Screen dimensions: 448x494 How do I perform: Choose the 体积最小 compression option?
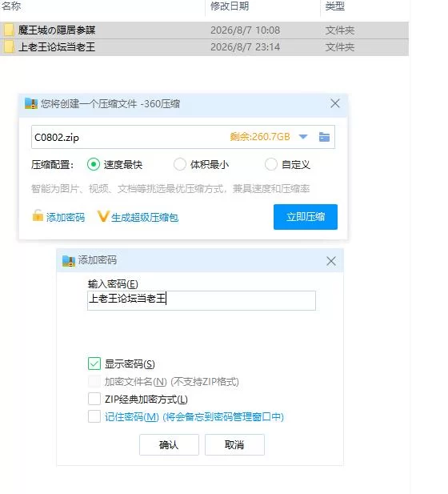(x=180, y=164)
